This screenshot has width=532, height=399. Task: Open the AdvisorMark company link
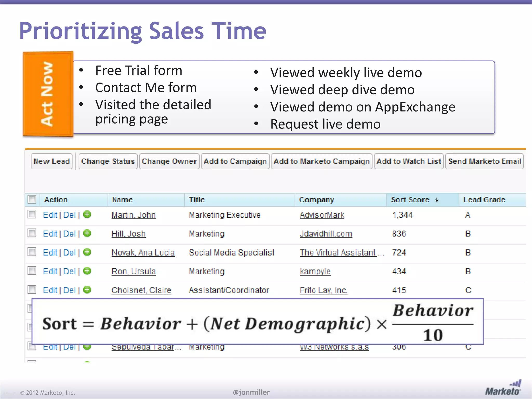[x=322, y=215]
